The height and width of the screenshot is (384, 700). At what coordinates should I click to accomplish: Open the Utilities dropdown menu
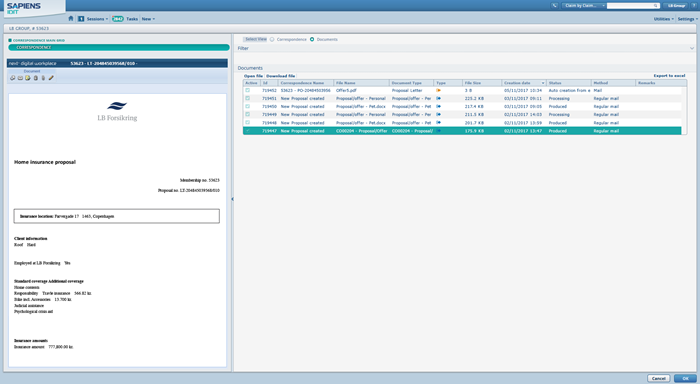664,19
